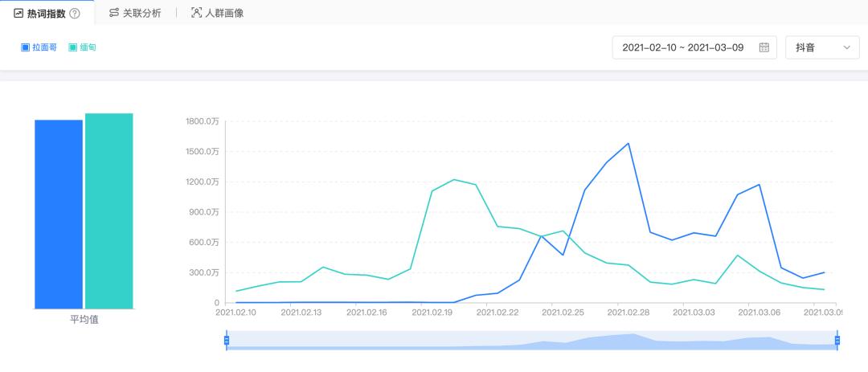Screen dimensions: 868x372
Task: Click the left handle of range slider
Action: point(227,341)
